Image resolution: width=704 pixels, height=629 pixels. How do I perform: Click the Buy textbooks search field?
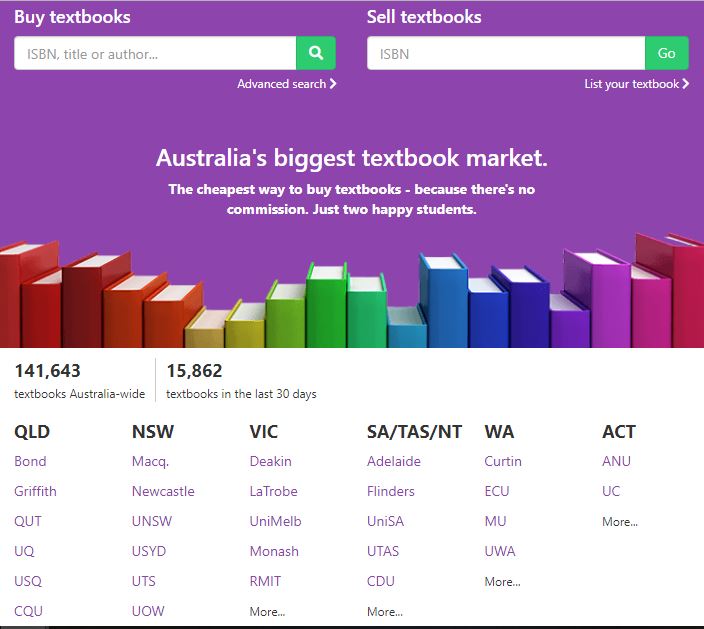tap(155, 54)
